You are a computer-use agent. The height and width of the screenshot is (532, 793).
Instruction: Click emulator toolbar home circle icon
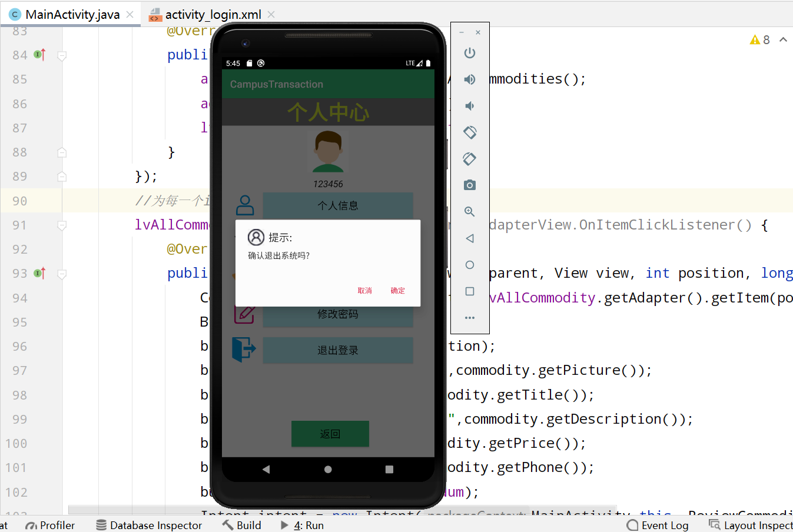tap(469, 265)
